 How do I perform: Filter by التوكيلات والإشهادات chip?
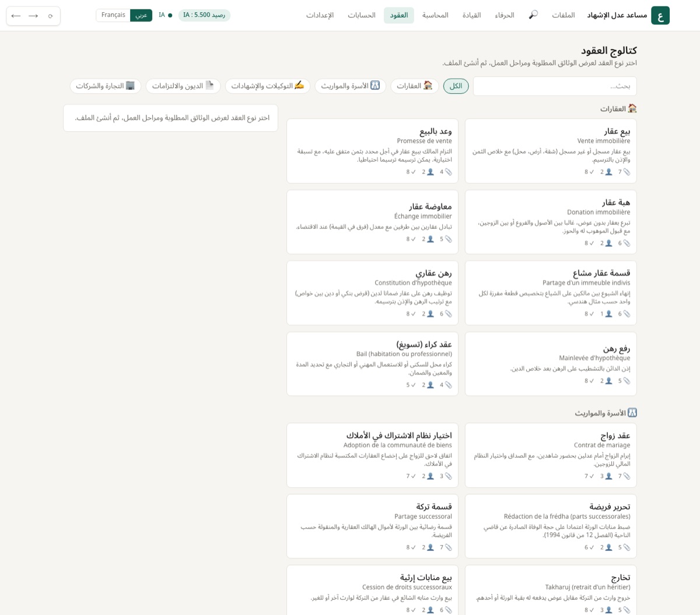pos(268,86)
